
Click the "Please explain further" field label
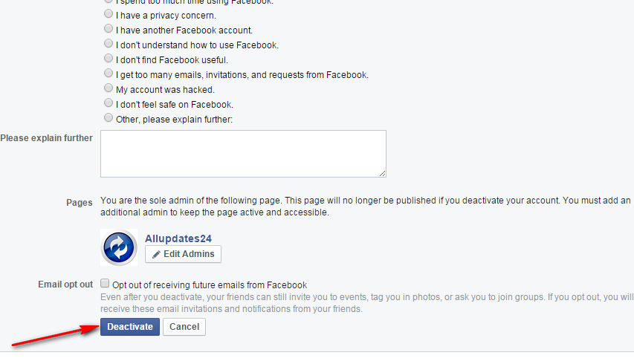pos(46,138)
